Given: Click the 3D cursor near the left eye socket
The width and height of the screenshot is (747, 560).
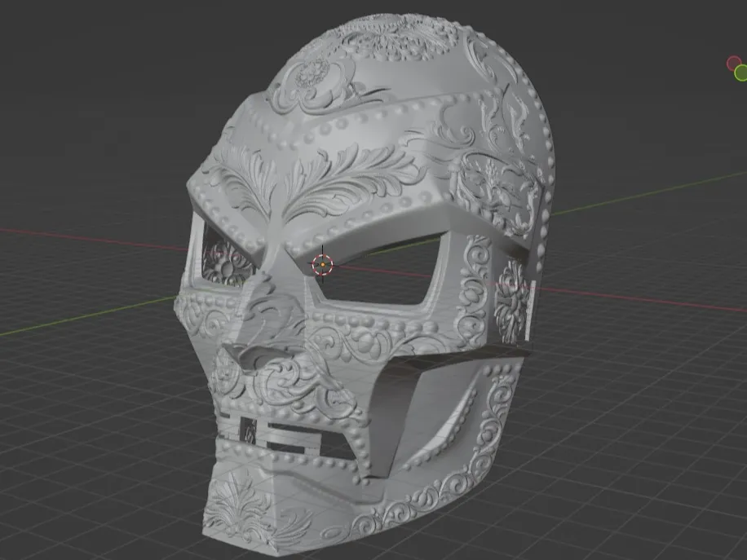Looking at the screenshot, I should tap(324, 262).
